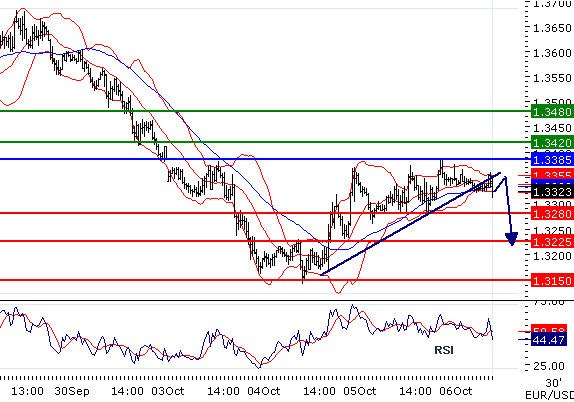Viewport: 574px width, 402px height.
Task: Click the RSI indicator label
Action: tap(444, 350)
